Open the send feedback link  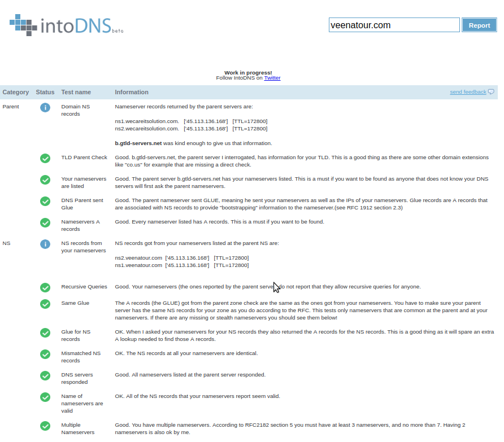[468, 92]
